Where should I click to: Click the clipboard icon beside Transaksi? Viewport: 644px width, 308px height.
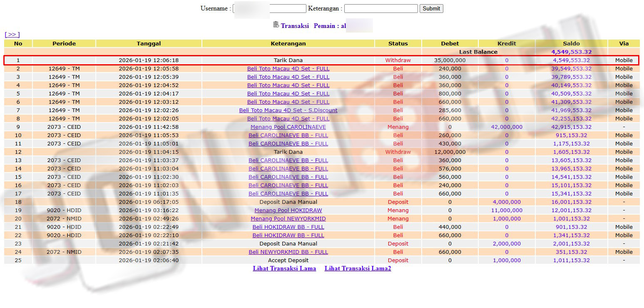276,25
